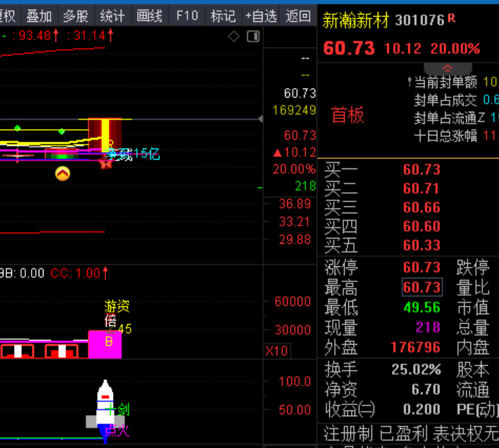Click the 收益(二) value 0.200
Screen dimensions: 499x448
click(x=422, y=409)
